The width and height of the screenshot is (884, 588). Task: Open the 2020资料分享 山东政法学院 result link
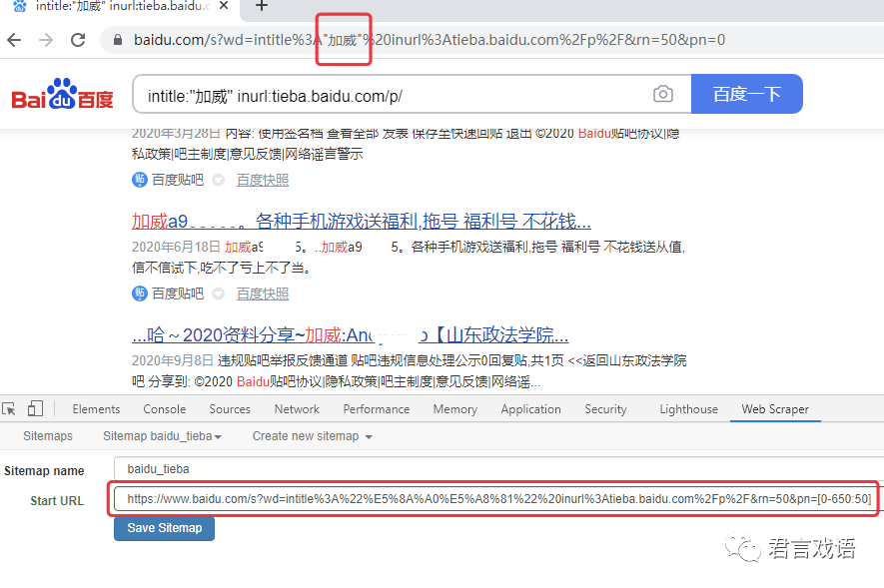click(351, 335)
